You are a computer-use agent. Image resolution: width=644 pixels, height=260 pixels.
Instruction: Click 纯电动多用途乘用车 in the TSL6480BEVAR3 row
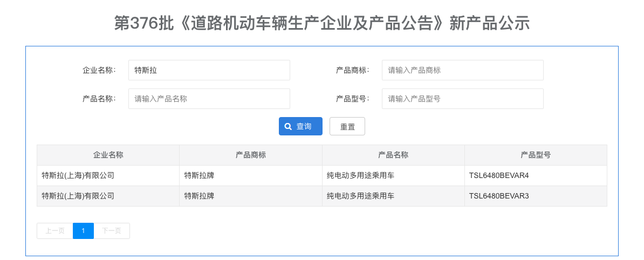click(x=361, y=196)
